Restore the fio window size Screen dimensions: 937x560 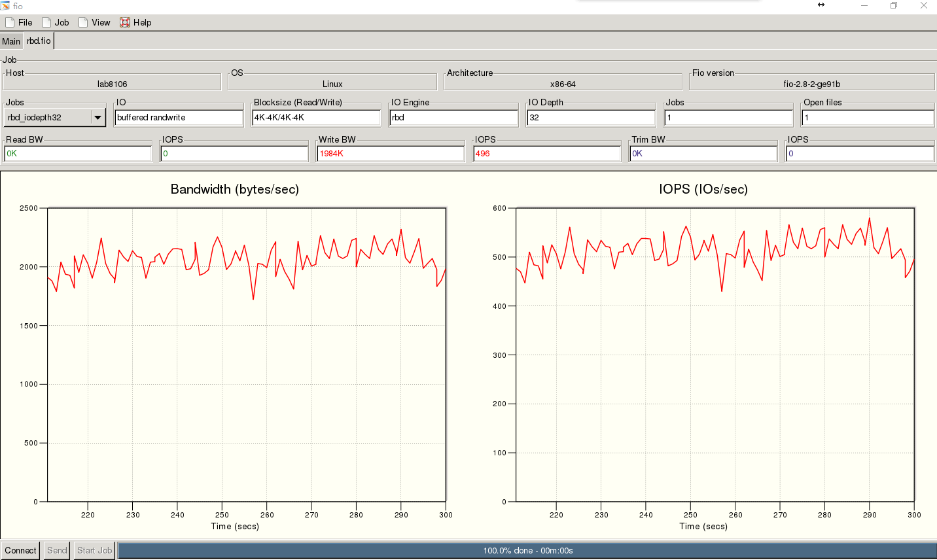pyautogui.click(x=894, y=5)
